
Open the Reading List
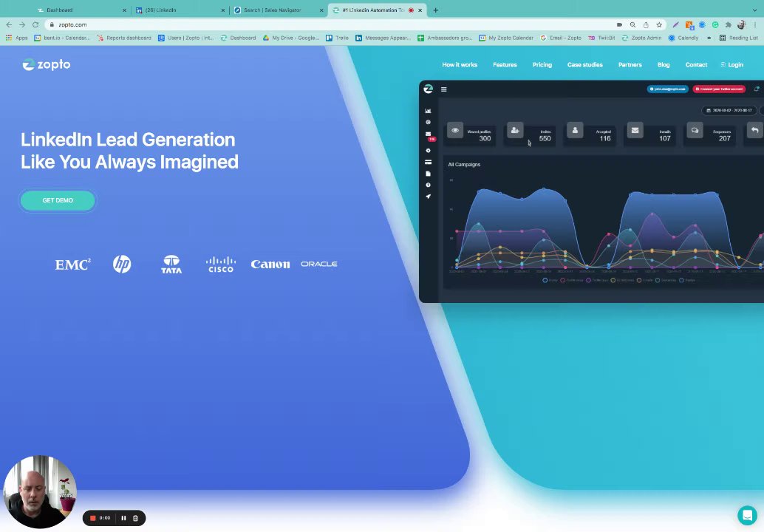coord(739,38)
